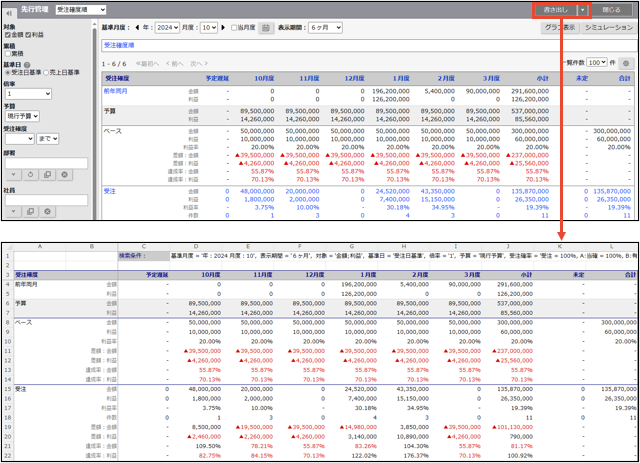Select spreadsheet column header D
This screenshot has width=640, height=463.
click(x=196, y=247)
